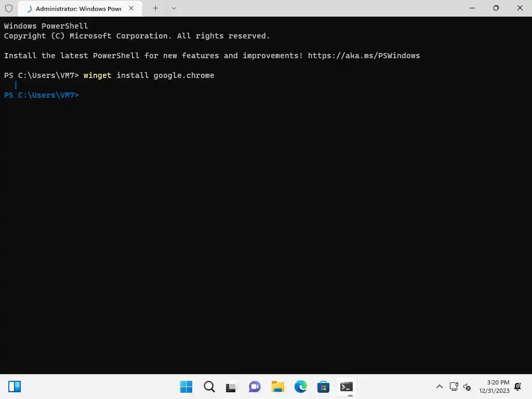
Task: Select the Administrator: Windows PowerShell tab
Action: (79, 9)
